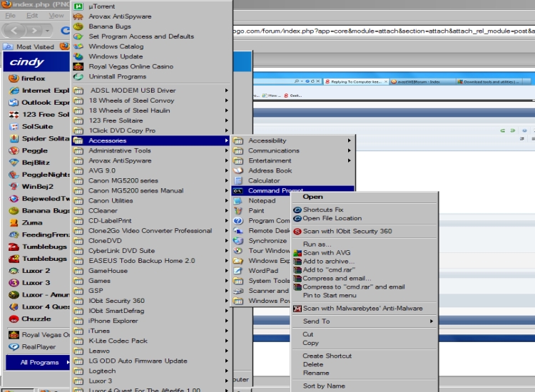Open Outlook Express icon in Start menu
The image size is (535, 392).
pyautogui.click(x=14, y=102)
